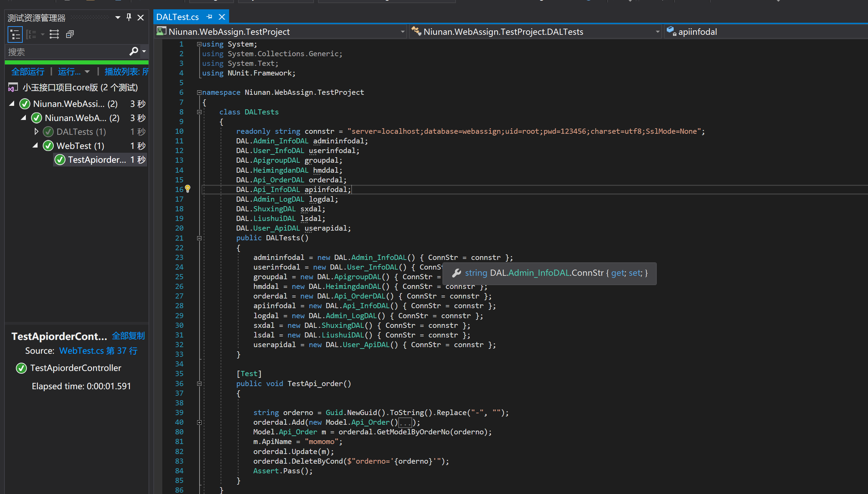
Task: Collapse all tests with stacked-windows icon
Action: 70,34
